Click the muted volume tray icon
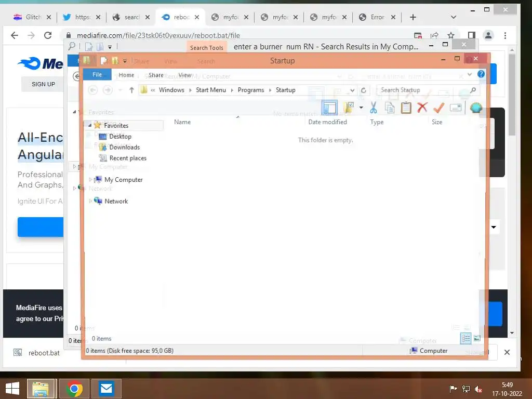532x399 pixels. click(x=478, y=389)
